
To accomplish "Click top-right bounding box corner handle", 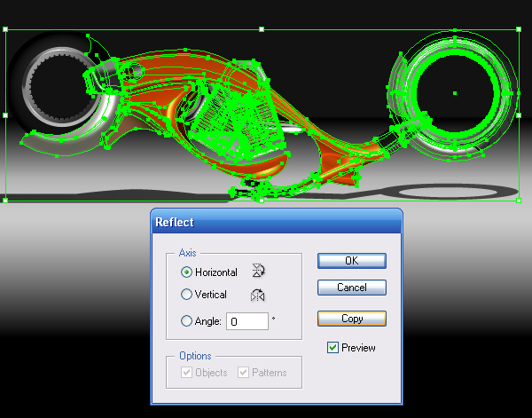I will (x=519, y=29).
